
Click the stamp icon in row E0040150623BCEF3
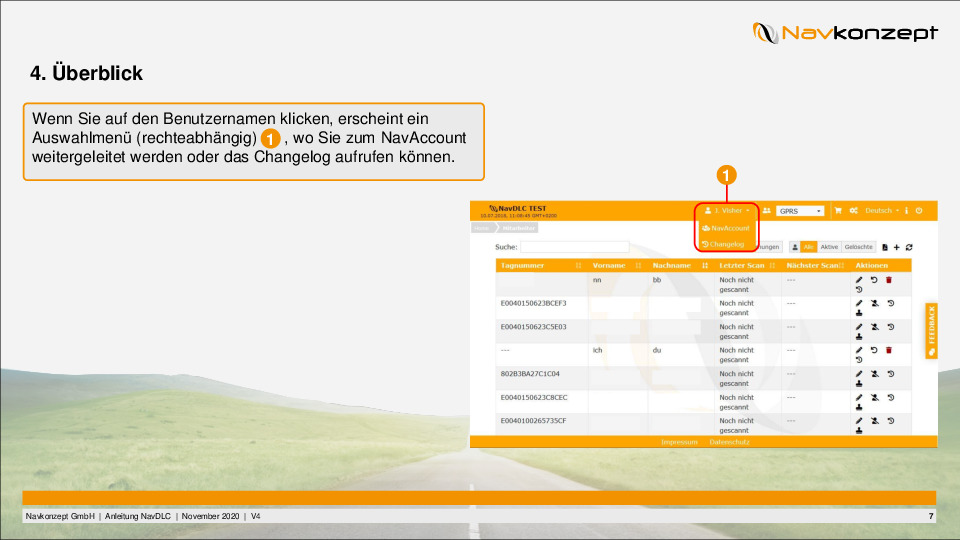(x=859, y=313)
